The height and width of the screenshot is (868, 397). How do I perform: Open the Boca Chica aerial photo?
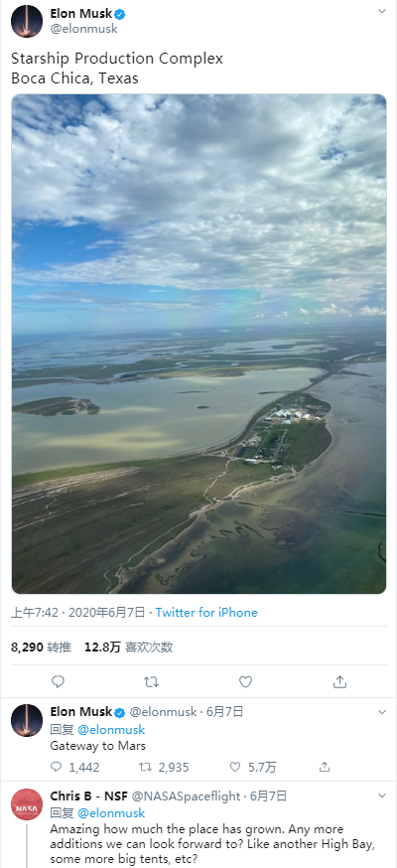[x=199, y=344]
